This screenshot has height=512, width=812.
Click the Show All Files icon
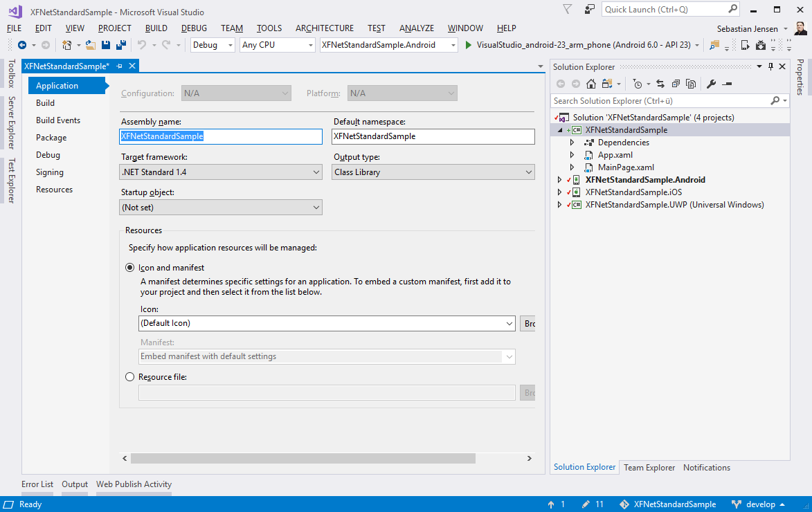pos(690,84)
